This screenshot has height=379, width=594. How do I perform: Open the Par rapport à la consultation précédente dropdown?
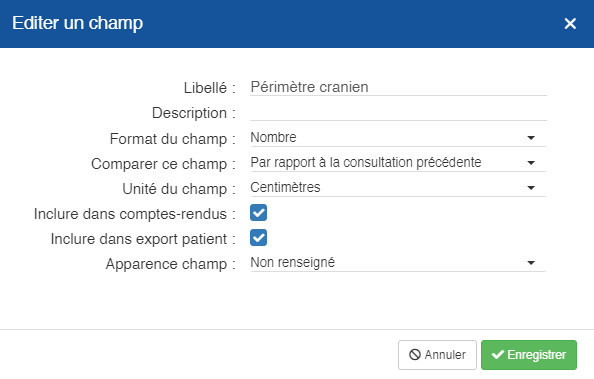(x=398, y=163)
